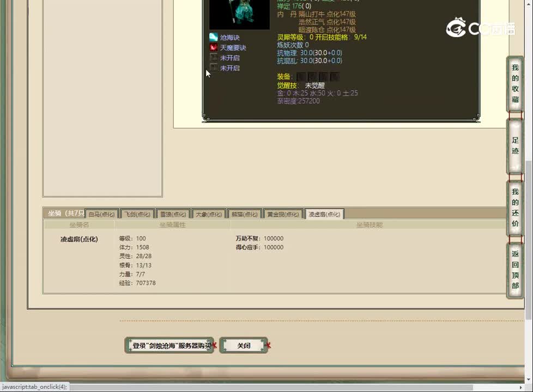Switch to the 白马(点化) mount tab
The height and width of the screenshot is (392, 533).
click(x=101, y=214)
